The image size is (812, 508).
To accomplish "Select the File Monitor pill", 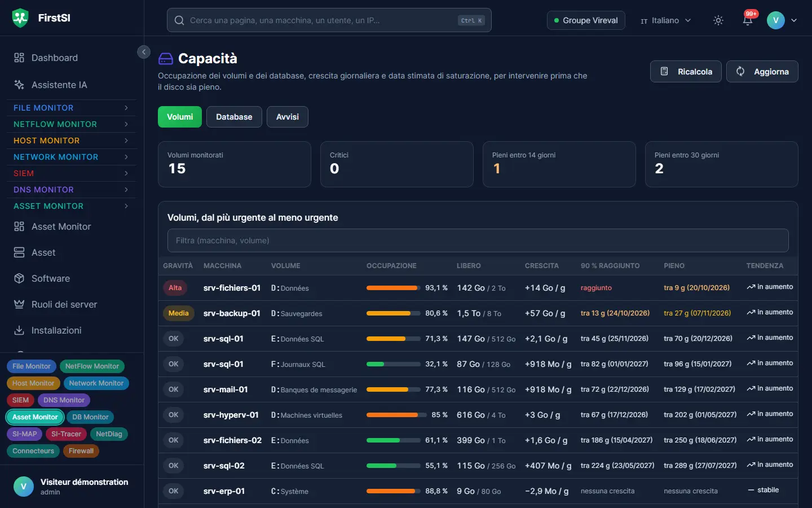I will point(32,366).
